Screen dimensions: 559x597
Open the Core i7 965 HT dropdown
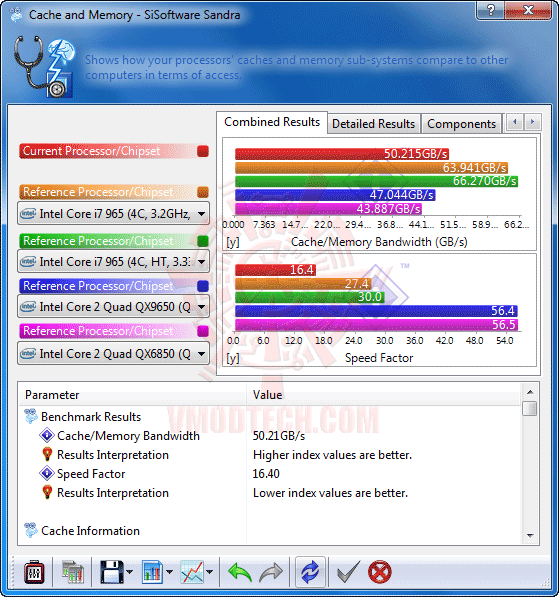pyautogui.click(x=113, y=262)
